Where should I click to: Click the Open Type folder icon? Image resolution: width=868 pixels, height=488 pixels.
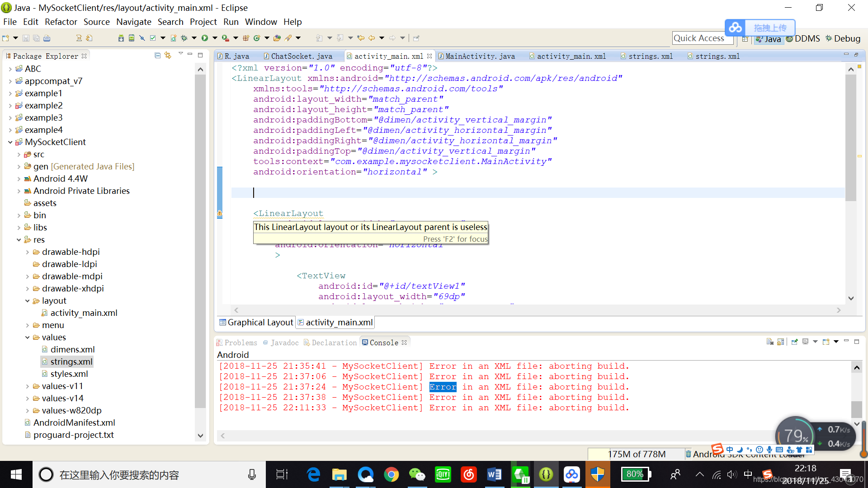click(x=277, y=38)
